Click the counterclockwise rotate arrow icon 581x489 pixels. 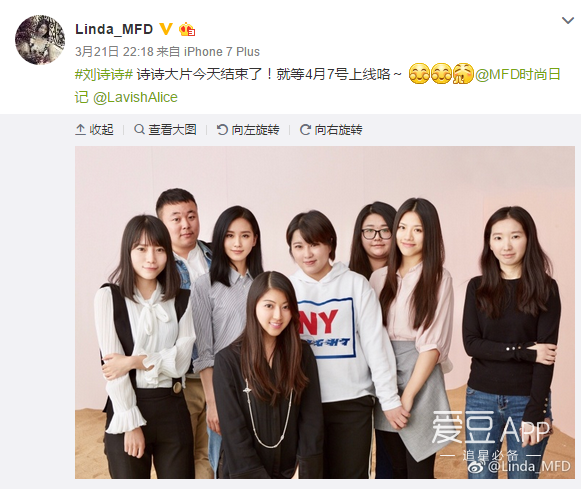click(222, 130)
